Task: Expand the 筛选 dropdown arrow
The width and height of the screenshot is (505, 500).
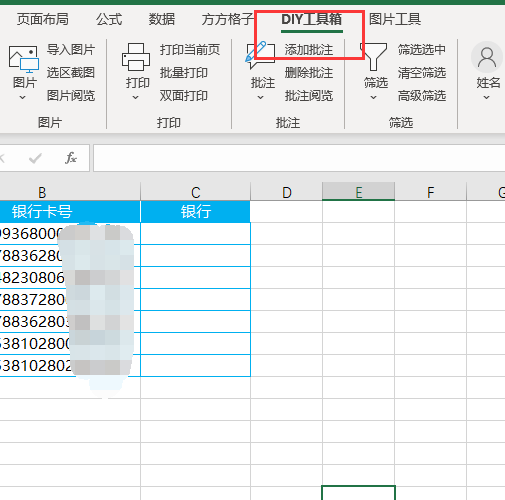Action: click(373, 97)
